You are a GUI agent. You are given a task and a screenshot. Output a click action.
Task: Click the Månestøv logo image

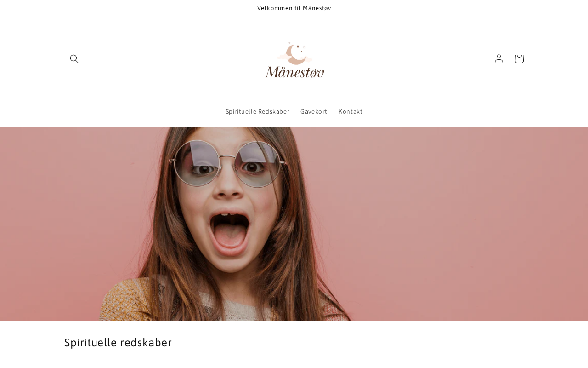coord(294,59)
